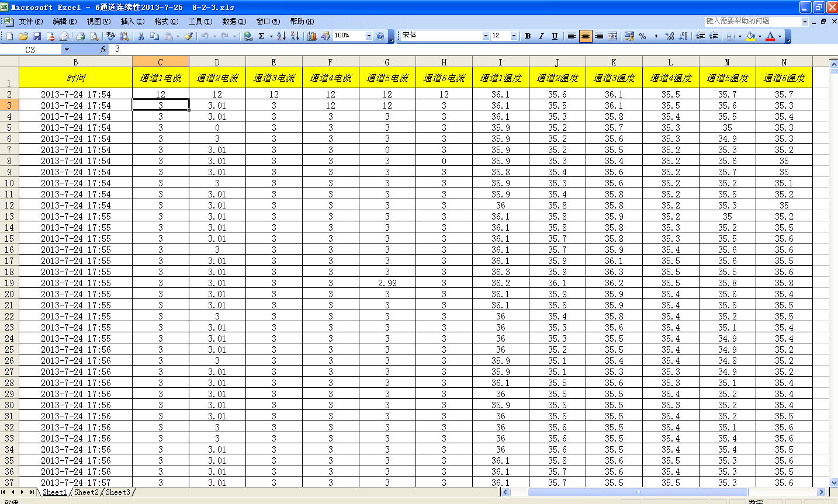The height and width of the screenshot is (504, 838).
Task: Click the AutoSum sigma icon
Action: click(x=262, y=36)
